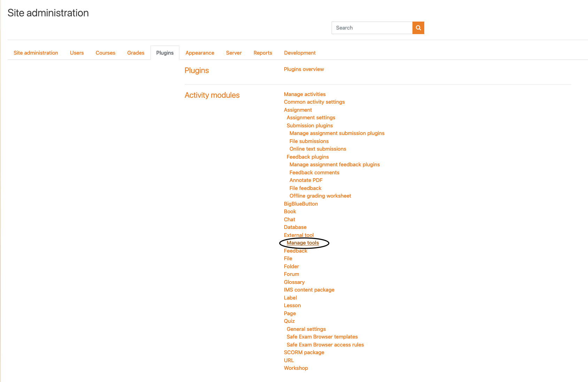Go to Common activity settings

coord(314,102)
